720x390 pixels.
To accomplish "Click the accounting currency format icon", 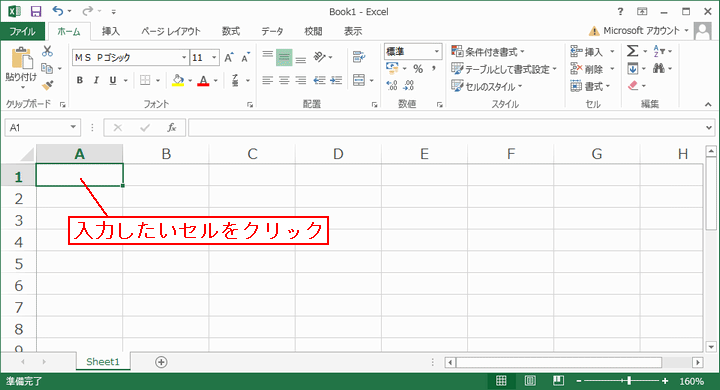I will 392,69.
